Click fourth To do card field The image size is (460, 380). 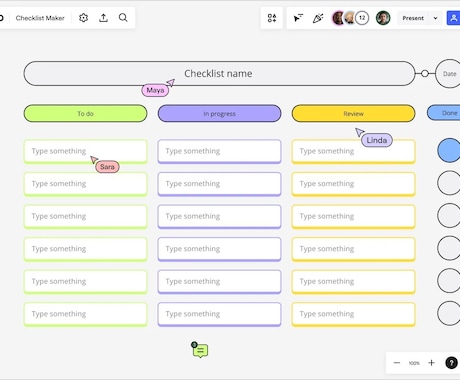click(x=85, y=249)
